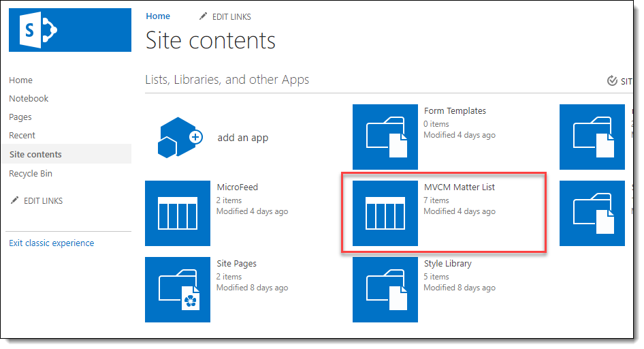This screenshot has height=349, width=644.
Task: Go to Home in the left navigation
Action: click(x=20, y=80)
